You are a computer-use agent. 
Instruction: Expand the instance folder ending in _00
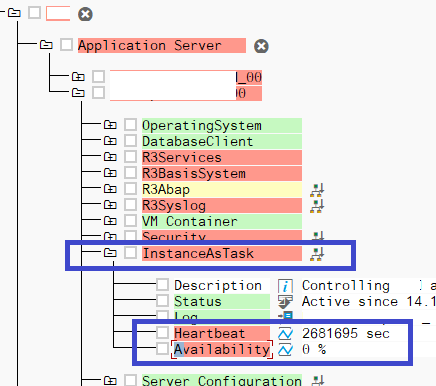click(78, 77)
